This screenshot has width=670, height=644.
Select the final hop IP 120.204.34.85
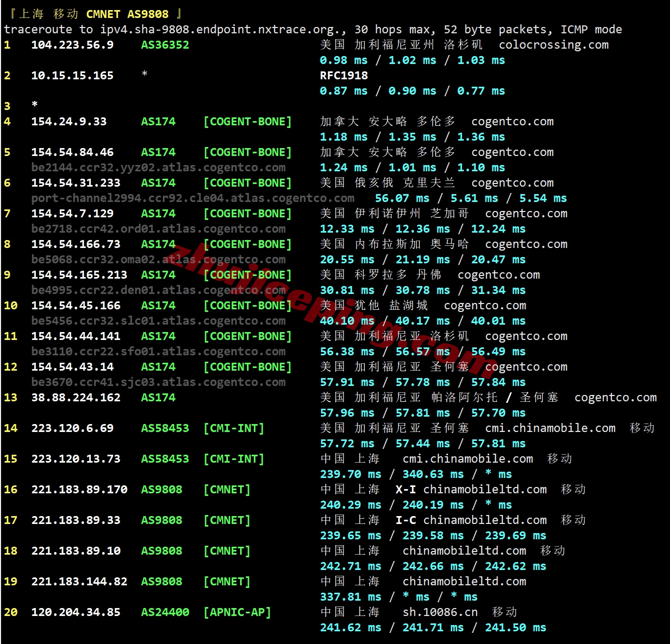tap(76, 612)
